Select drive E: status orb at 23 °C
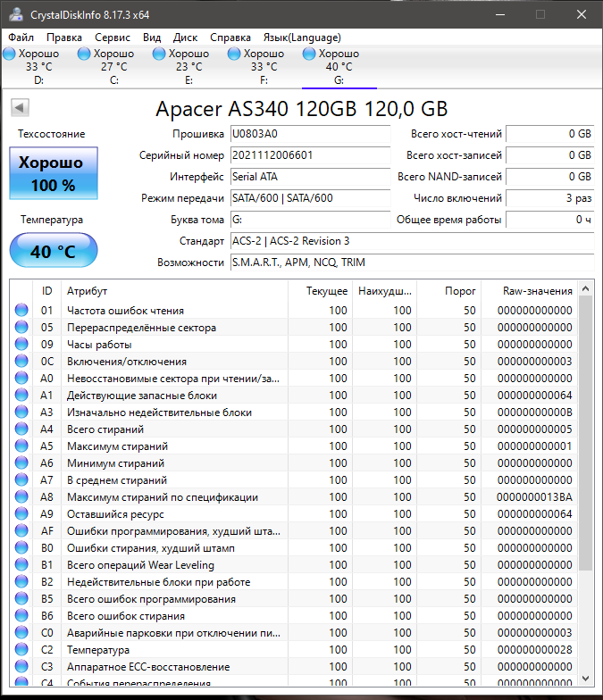Screen dimensions: 603x700 [159, 54]
